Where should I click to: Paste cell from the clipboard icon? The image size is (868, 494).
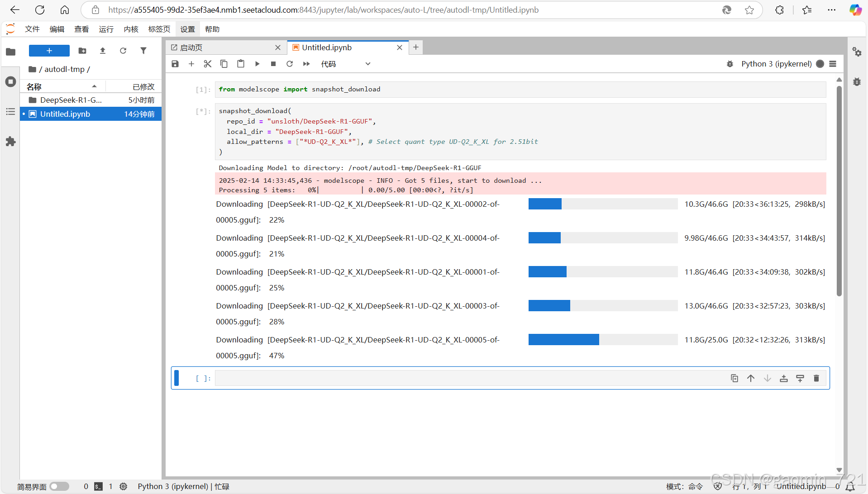(241, 64)
